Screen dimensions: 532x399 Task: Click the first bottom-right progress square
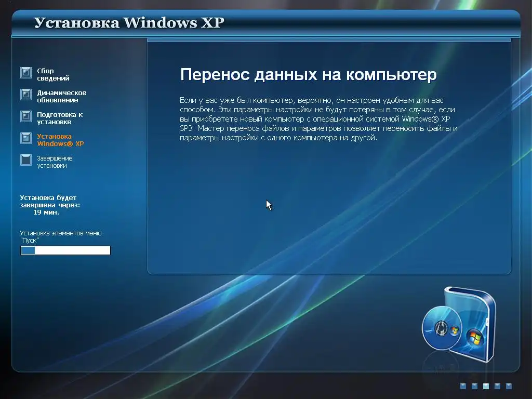pos(463,386)
